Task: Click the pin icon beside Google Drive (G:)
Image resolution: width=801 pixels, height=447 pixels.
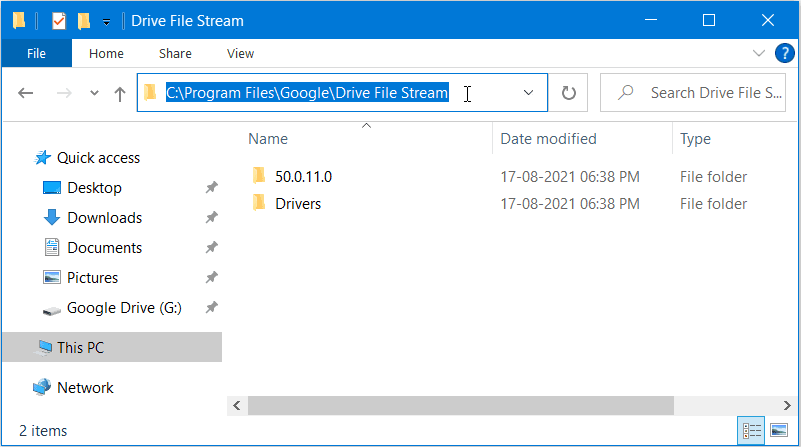Action: tap(211, 308)
